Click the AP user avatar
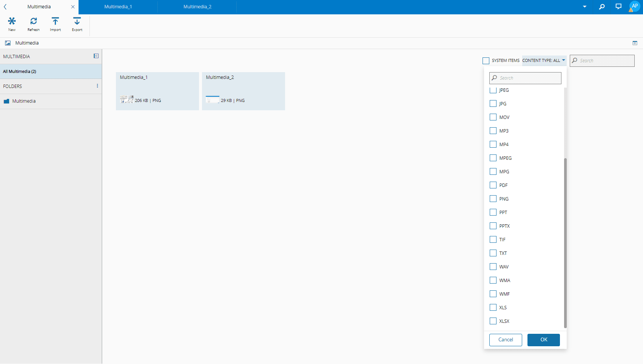The height and width of the screenshot is (364, 643). pyautogui.click(x=634, y=6)
